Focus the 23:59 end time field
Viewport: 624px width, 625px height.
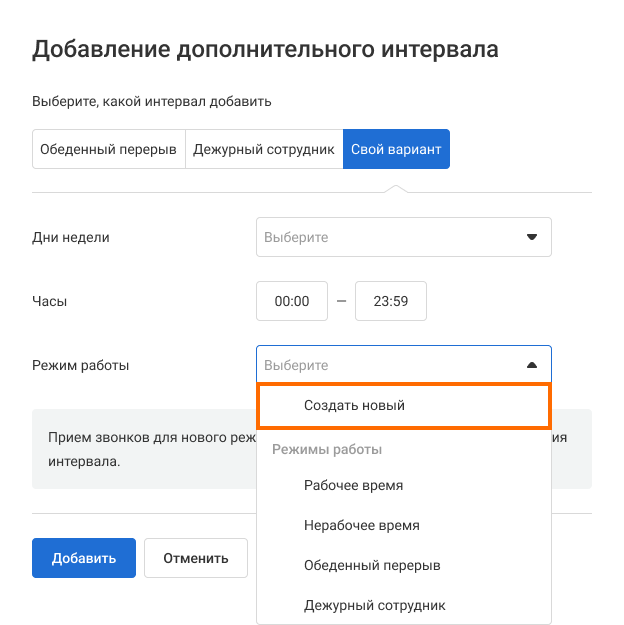pyautogui.click(x=391, y=301)
